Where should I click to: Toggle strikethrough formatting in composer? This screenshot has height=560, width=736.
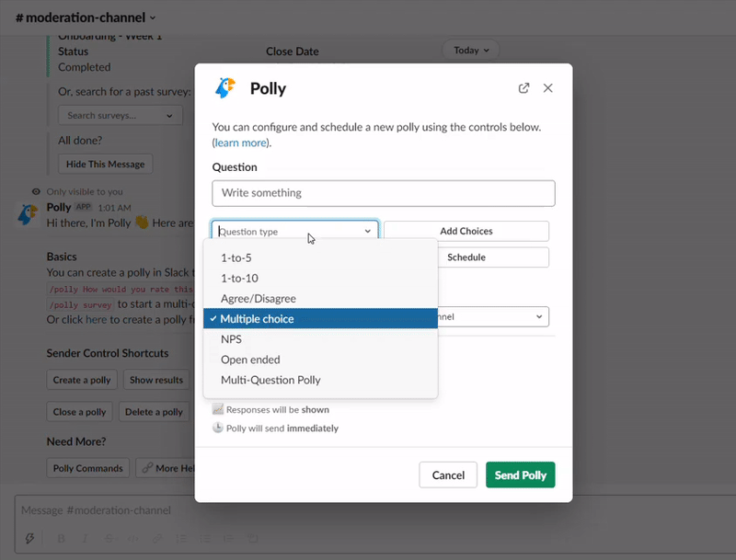point(109,539)
